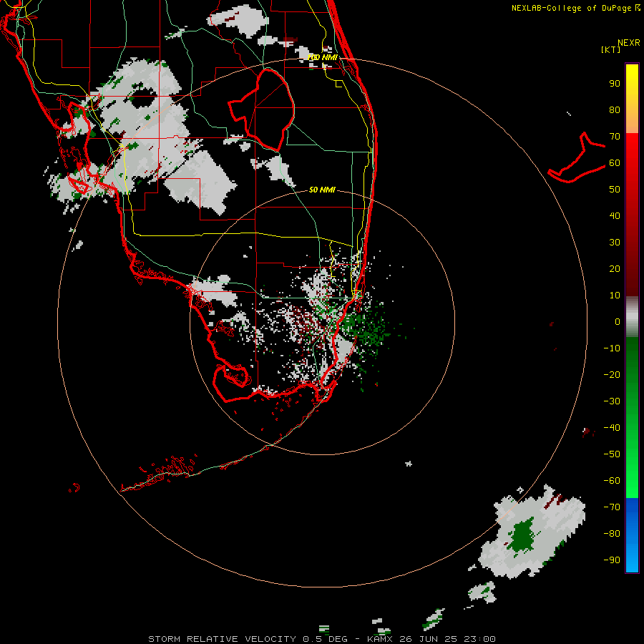Image resolution: width=644 pixels, height=644 pixels.
Task: Select the 0 value on velocity scale
Action: (x=618, y=322)
